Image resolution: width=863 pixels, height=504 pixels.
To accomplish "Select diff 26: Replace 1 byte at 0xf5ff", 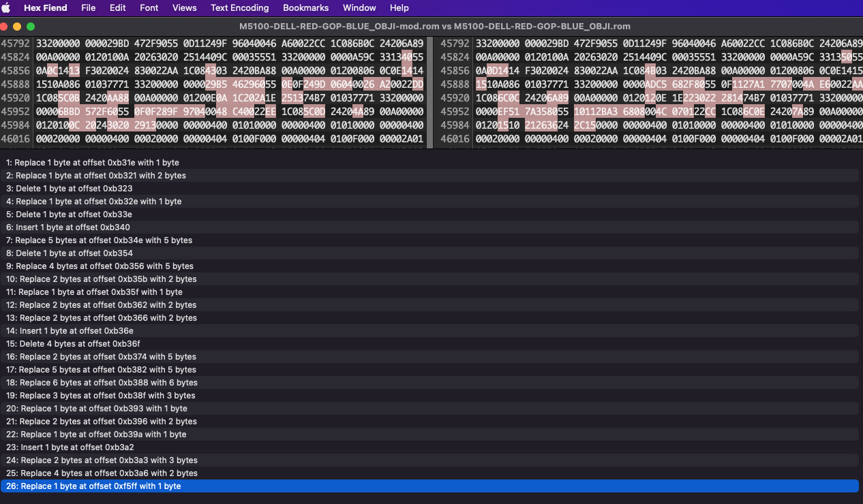I will point(429,486).
